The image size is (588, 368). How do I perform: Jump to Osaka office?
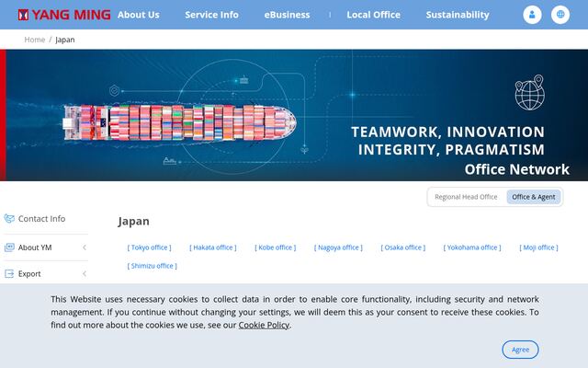coord(403,247)
